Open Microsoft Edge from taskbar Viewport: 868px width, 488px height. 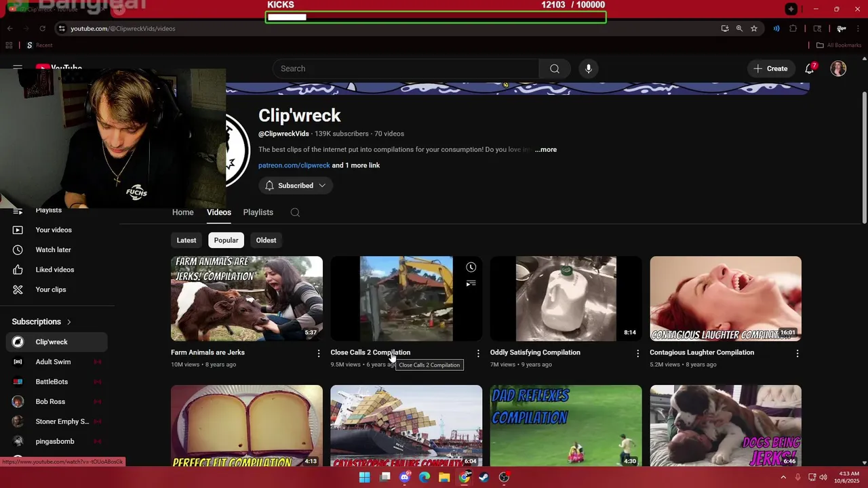(425, 477)
